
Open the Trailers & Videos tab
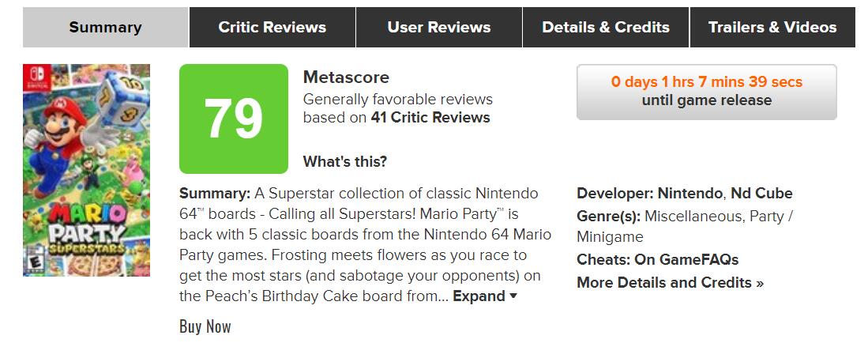click(x=772, y=28)
